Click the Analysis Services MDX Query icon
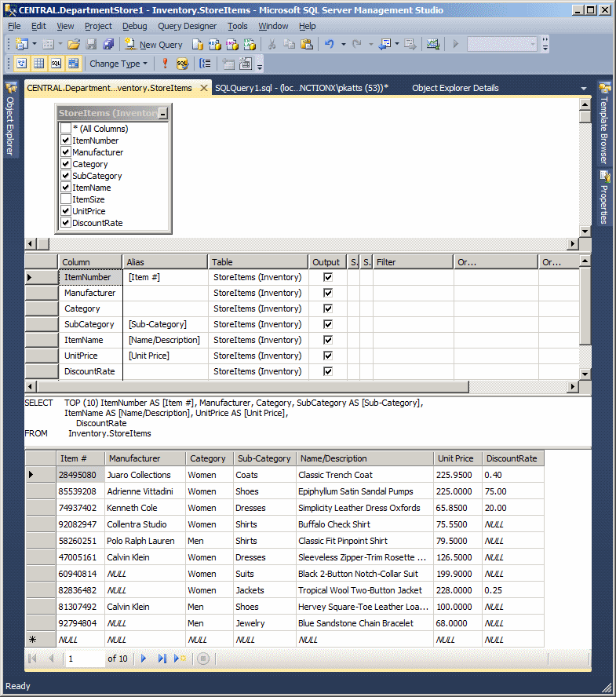The height and width of the screenshot is (697, 616). coord(215,44)
